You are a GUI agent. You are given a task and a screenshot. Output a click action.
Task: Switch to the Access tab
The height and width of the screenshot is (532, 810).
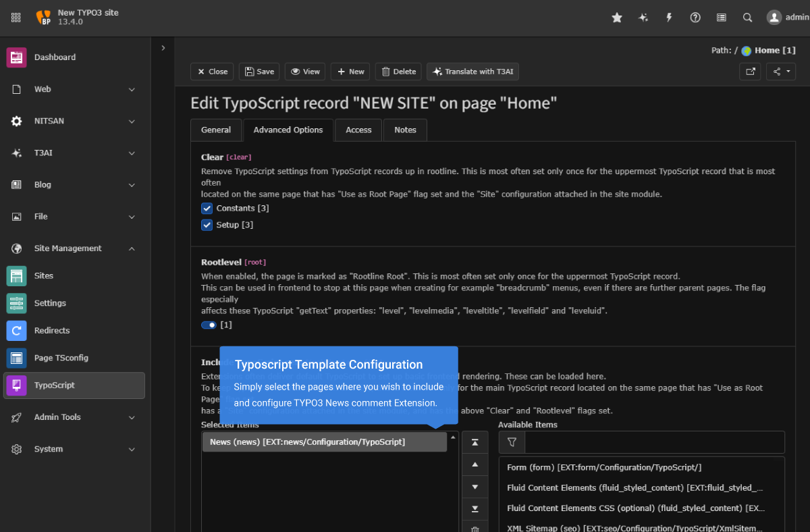click(358, 130)
